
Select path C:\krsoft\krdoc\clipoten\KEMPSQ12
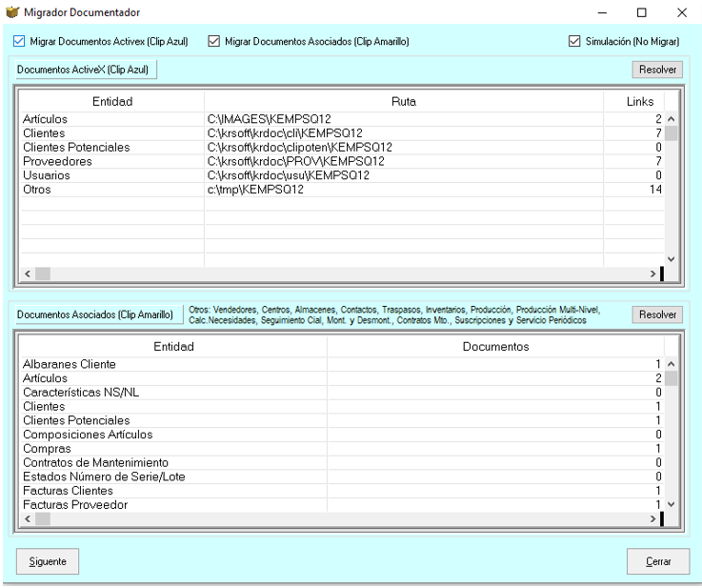(299, 148)
